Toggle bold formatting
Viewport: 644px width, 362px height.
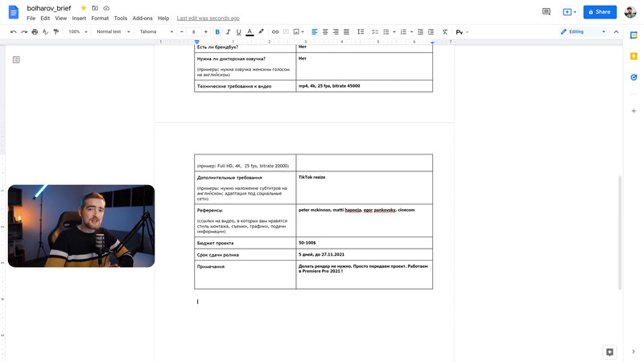tap(217, 31)
